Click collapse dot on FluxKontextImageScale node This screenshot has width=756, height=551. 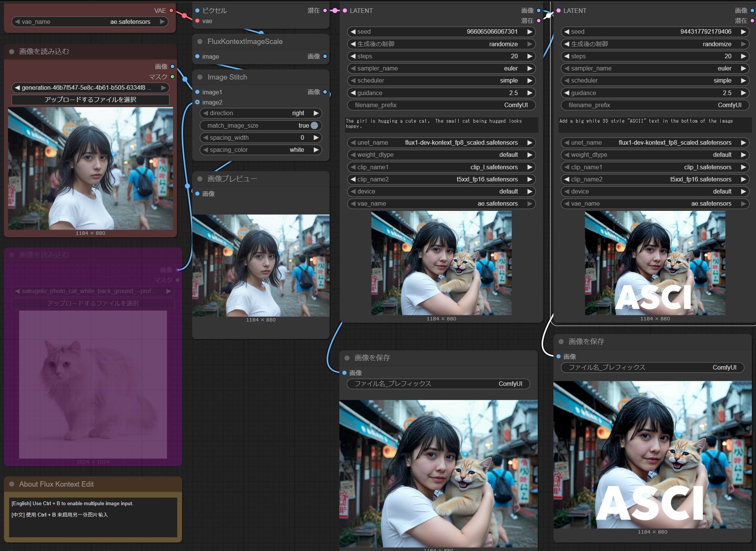point(200,42)
